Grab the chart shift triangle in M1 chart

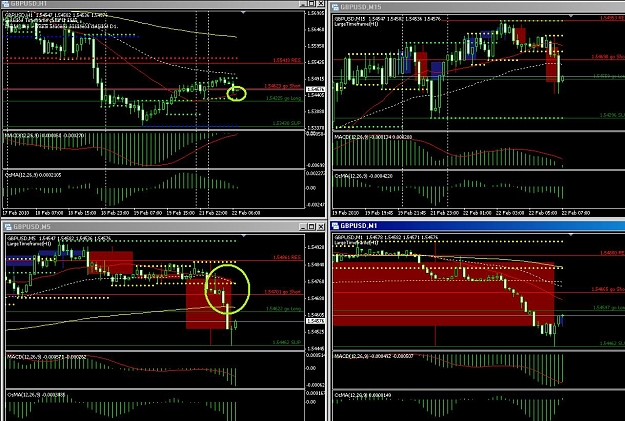(571, 235)
